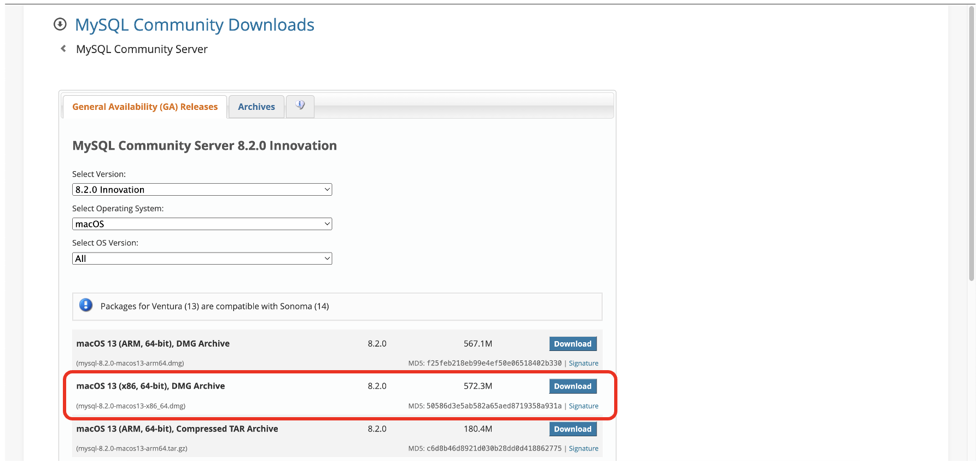
Task: Click the size value 572.3M
Action: (x=478, y=386)
